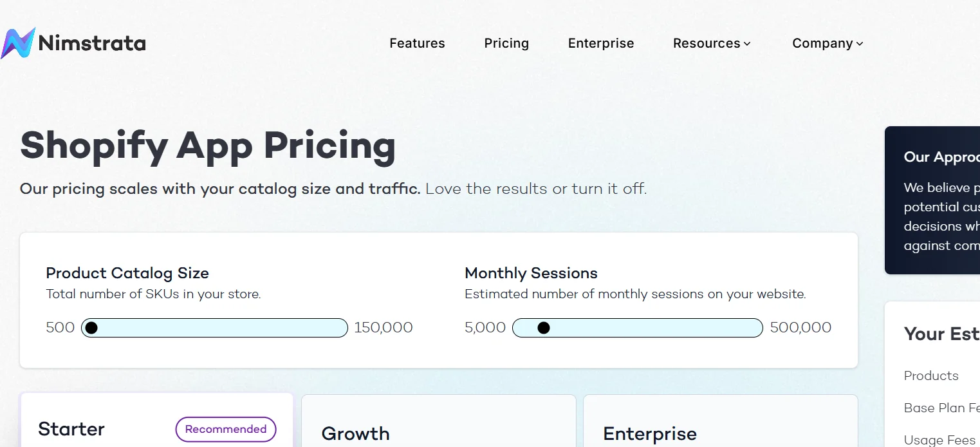Click the chevron next to Company

(860, 44)
